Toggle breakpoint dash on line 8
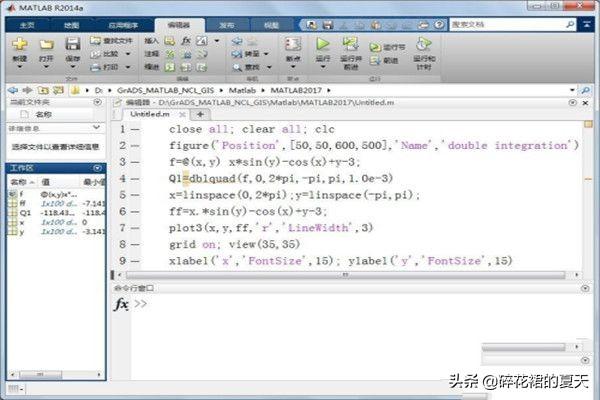Image resolution: width=600 pixels, height=400 pixels. pos(135,245)
